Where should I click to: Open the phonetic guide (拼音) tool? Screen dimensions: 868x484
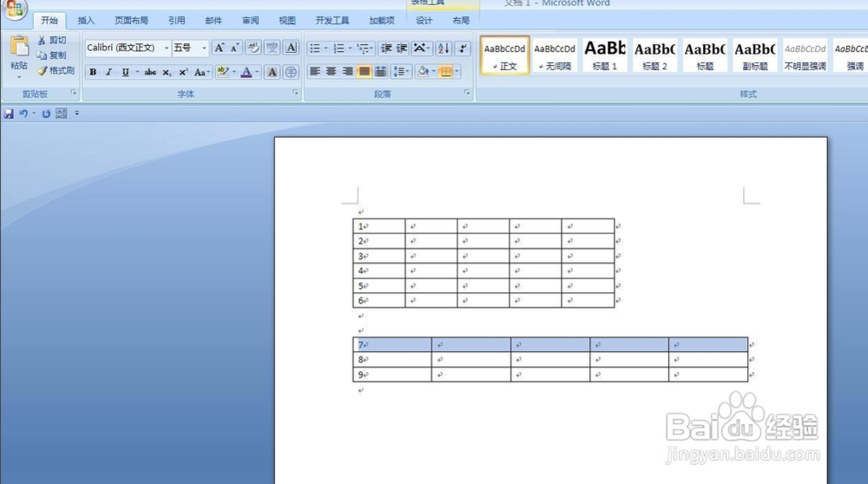coord(272,48)
